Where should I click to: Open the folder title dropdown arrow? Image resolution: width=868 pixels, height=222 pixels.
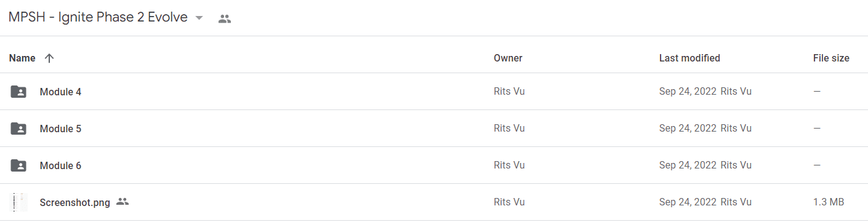point(199,18)
